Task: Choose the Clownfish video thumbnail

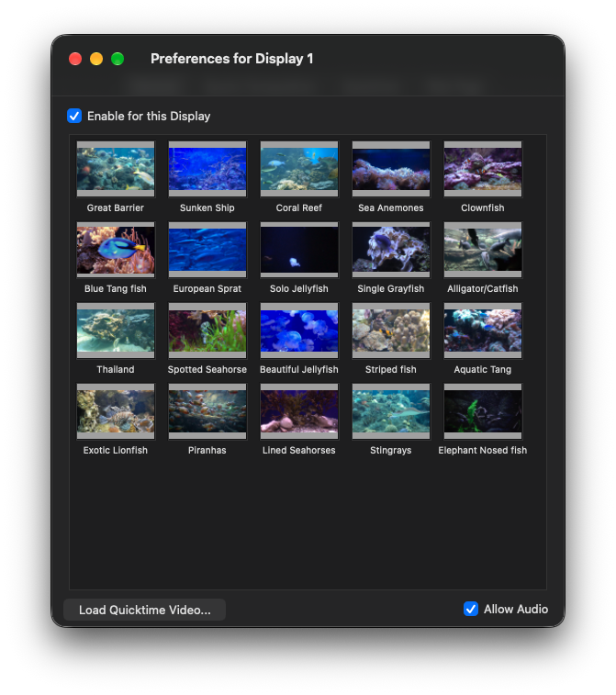Action: pyautogui.click(x=483, y=169)
